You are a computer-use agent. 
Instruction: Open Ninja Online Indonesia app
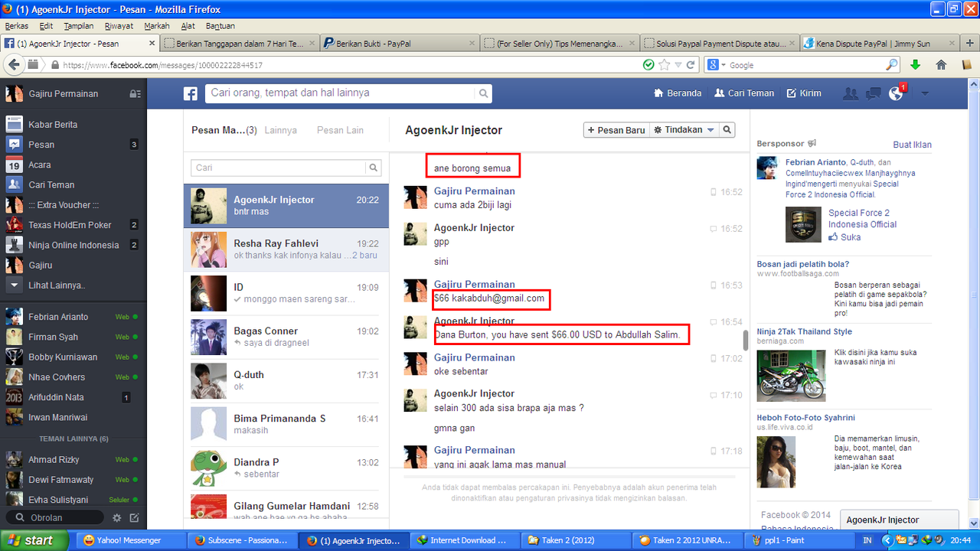(73, 245)
